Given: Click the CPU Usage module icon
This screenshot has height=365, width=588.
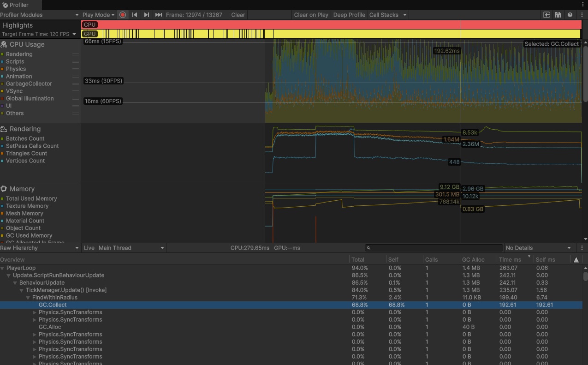Looking at the screenshot, I should pos(4,44).
